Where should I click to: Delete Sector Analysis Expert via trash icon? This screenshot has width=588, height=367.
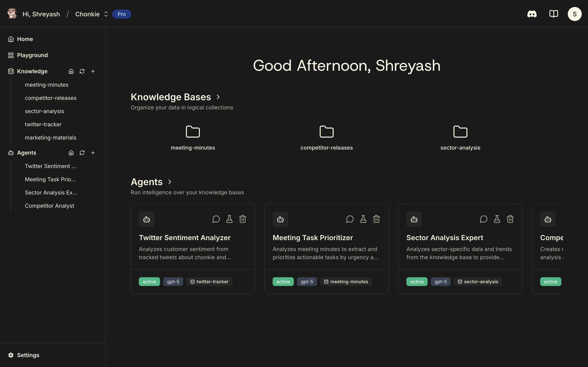(510, 219)
